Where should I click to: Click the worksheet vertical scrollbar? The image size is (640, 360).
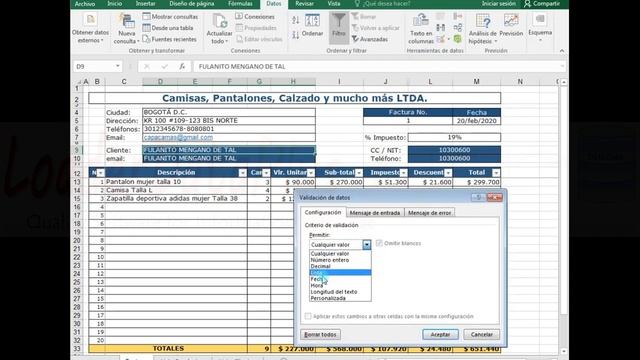[x=564, y=216]
